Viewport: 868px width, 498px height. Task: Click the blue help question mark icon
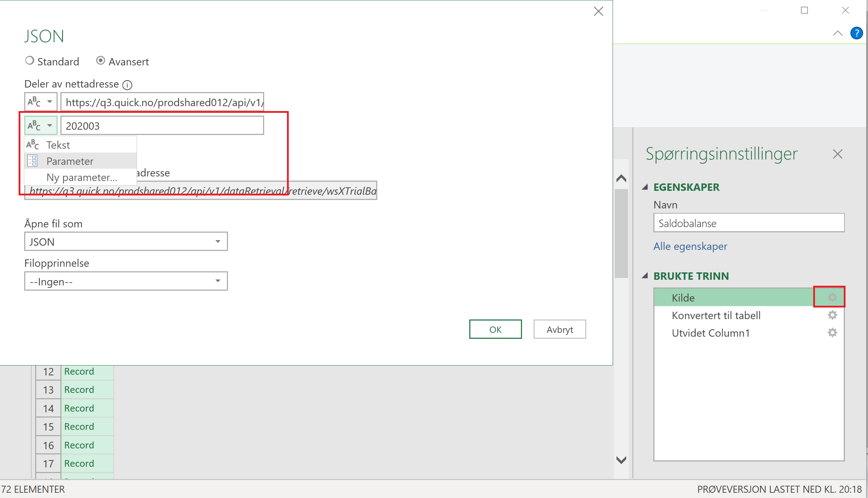tap(856, 33)
